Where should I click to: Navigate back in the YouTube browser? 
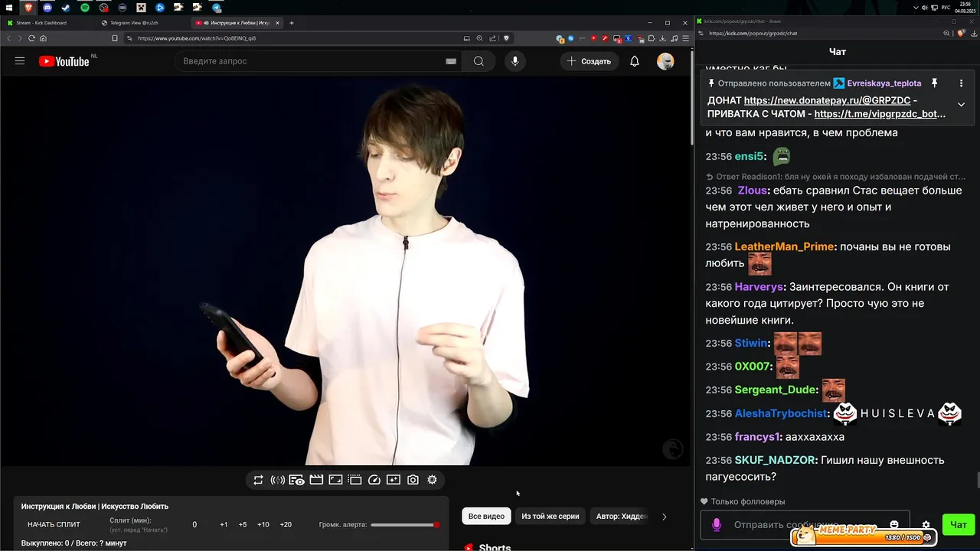point(9,38)
